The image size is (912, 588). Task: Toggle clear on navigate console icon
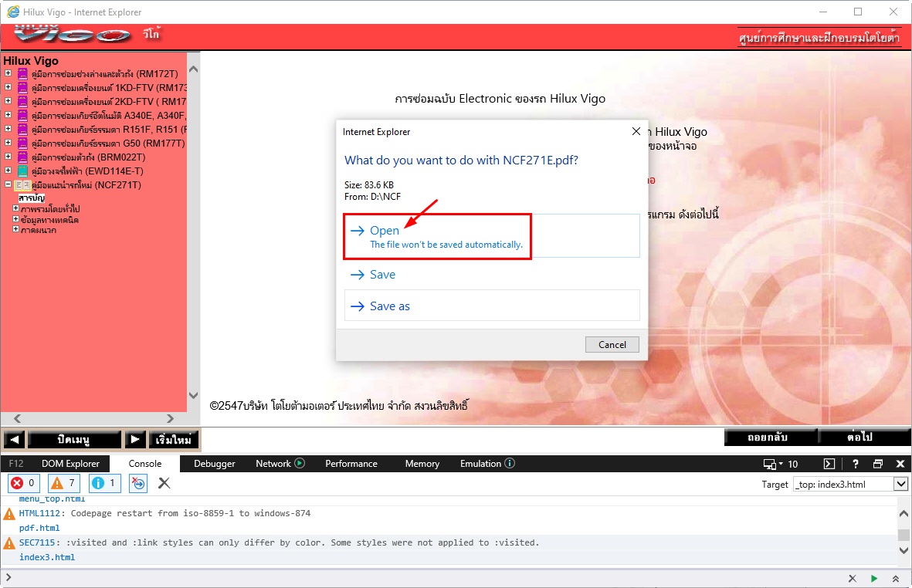(138, 483)
